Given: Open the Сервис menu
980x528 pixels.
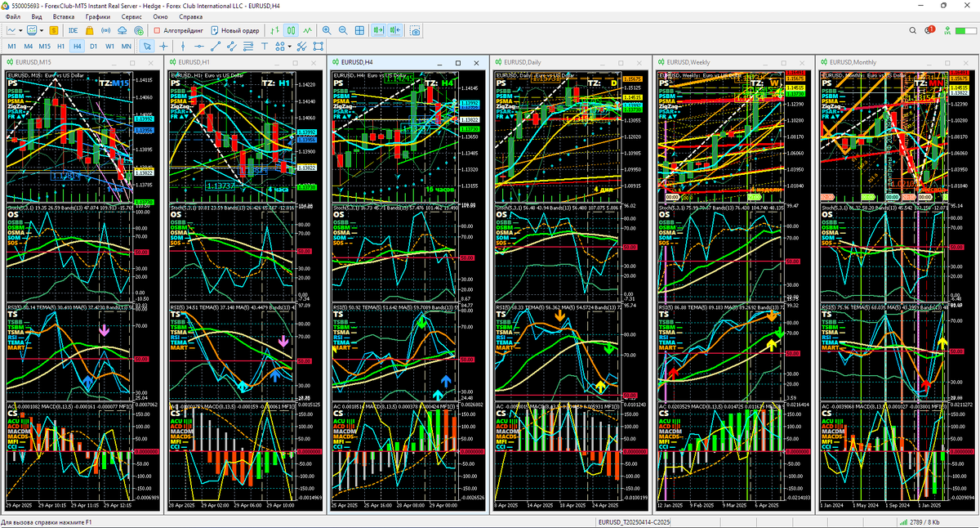Looking at the screenshot, I should (131, 16).
